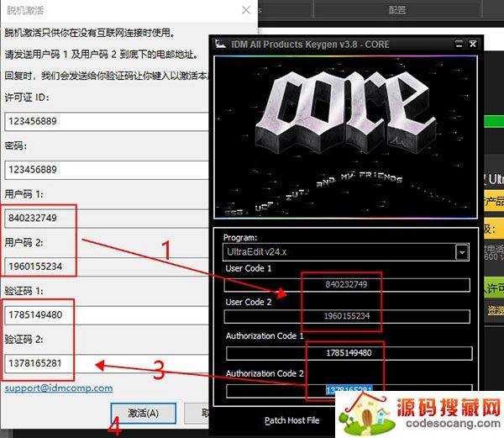Click the keygen User Code 2 field
Image resolution: width=504 pixels, height=438 pixels.
[347, 316]
